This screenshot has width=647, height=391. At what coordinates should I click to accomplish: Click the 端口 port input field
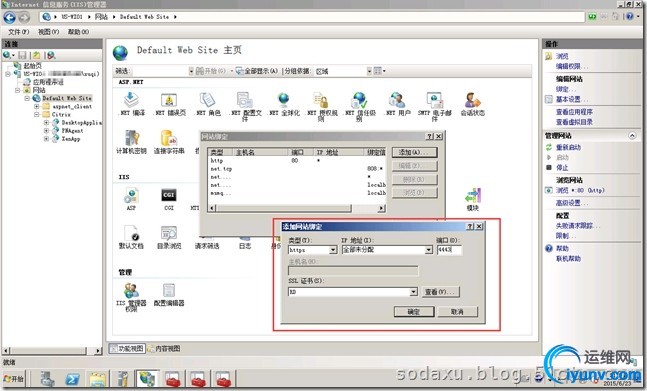point(449,250)
